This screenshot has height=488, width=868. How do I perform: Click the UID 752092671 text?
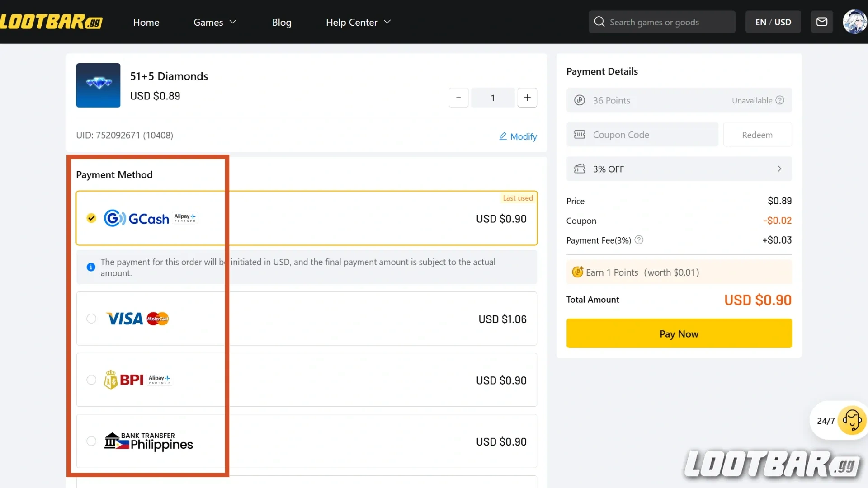tap(124, 135)
